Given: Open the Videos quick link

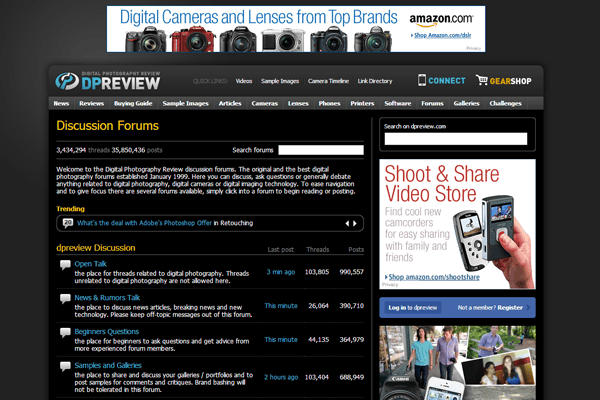Looking at the screenshot, I should click(244, 81).
